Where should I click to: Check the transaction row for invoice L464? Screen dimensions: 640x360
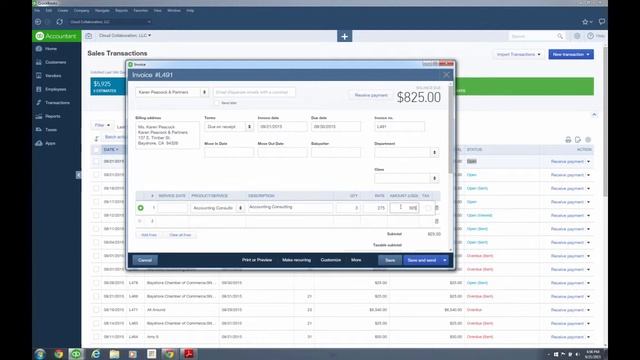click(96, 337)
